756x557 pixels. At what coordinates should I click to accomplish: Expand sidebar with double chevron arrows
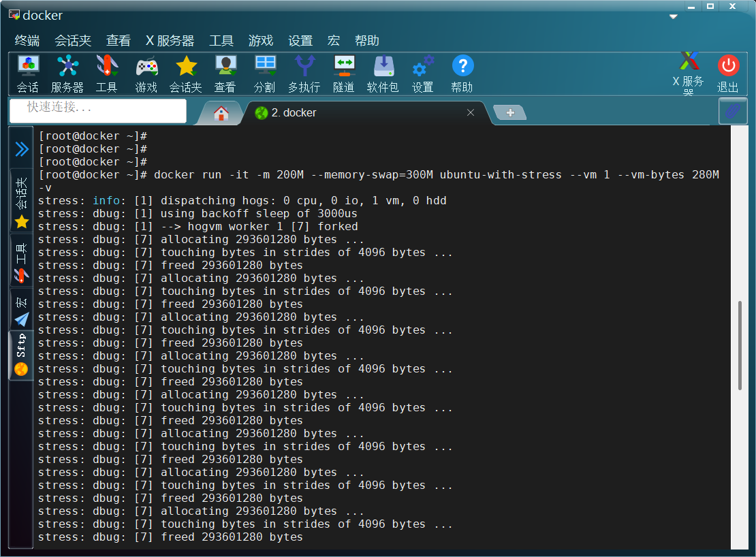22,149
